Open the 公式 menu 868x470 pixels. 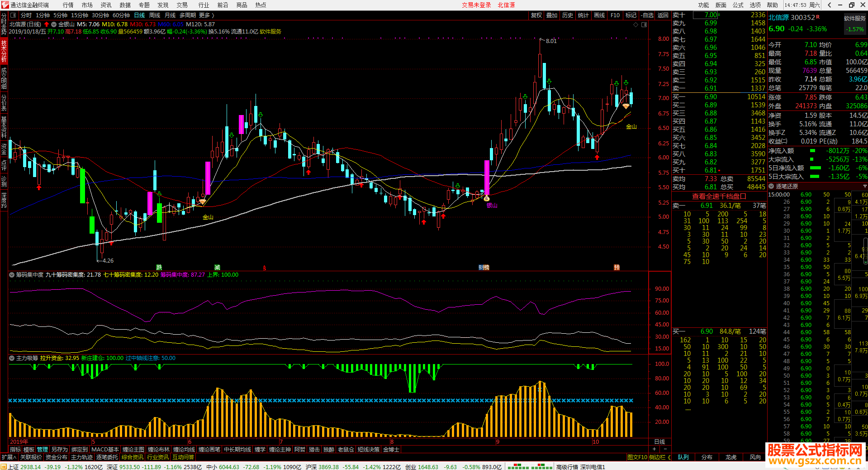(x=738, y=5)
